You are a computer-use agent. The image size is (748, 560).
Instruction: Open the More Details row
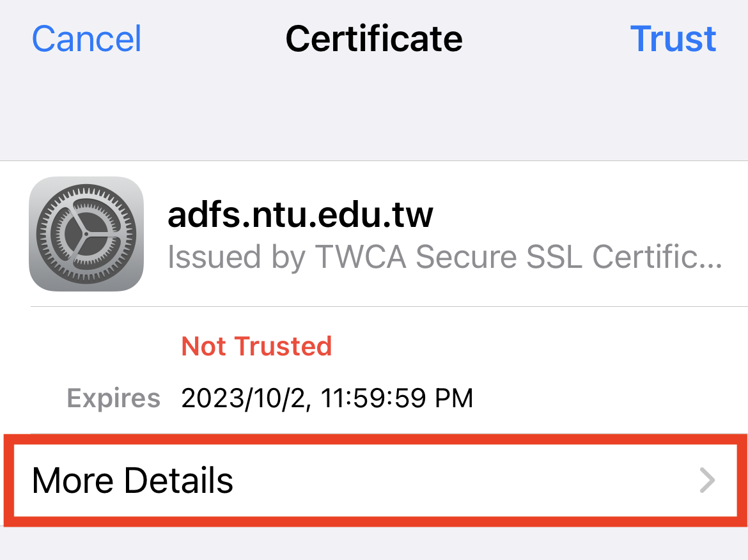[x=374, y=480]
